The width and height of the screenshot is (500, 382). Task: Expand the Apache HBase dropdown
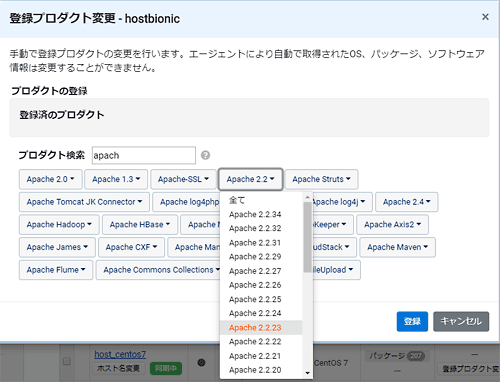click(140, 225)
